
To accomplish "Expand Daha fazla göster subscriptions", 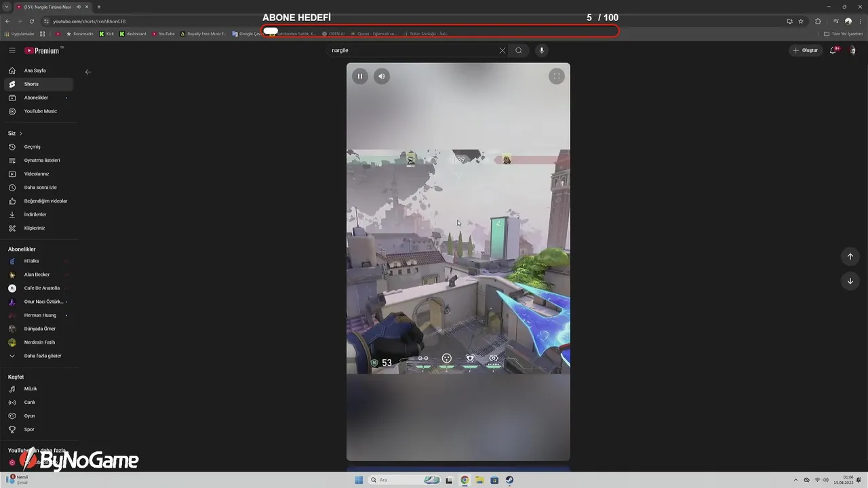I will click(39, 356).
